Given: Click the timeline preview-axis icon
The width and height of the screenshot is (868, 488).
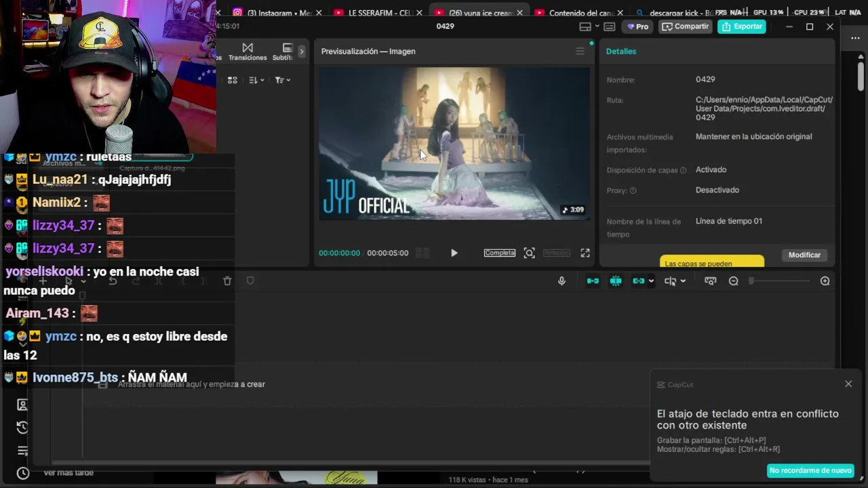Looking at the screenshot, I should [x=711, y=281].
